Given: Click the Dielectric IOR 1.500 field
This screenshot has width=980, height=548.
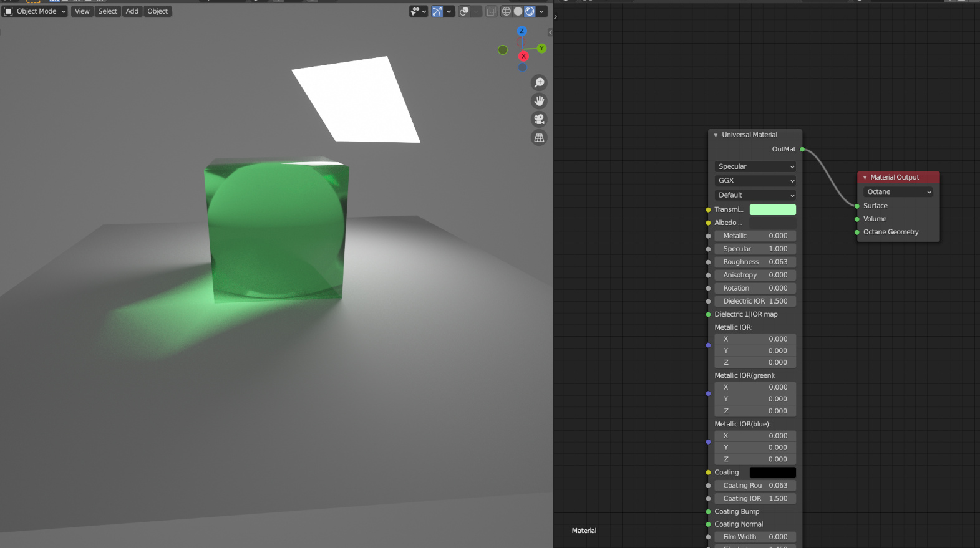Looking at the screenshot, I should click(755, 301).
